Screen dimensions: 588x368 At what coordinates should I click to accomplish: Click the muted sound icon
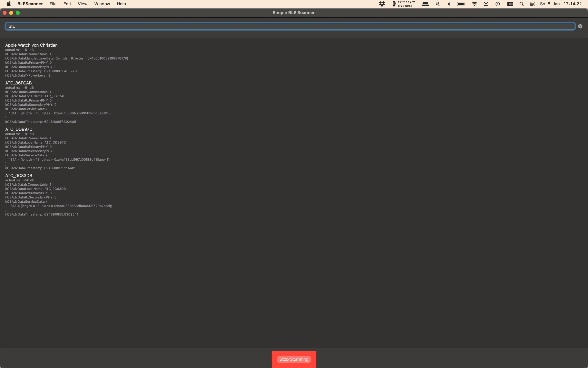point(438,4)
